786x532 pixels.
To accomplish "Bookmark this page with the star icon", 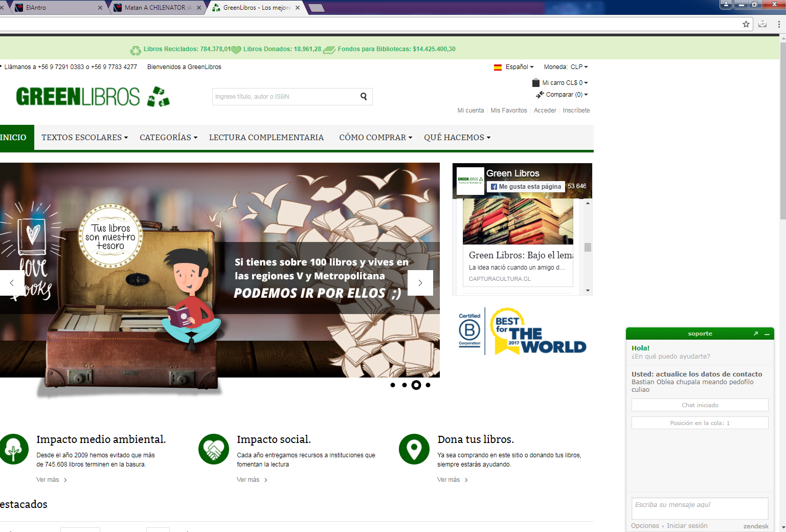I will 746,24.
